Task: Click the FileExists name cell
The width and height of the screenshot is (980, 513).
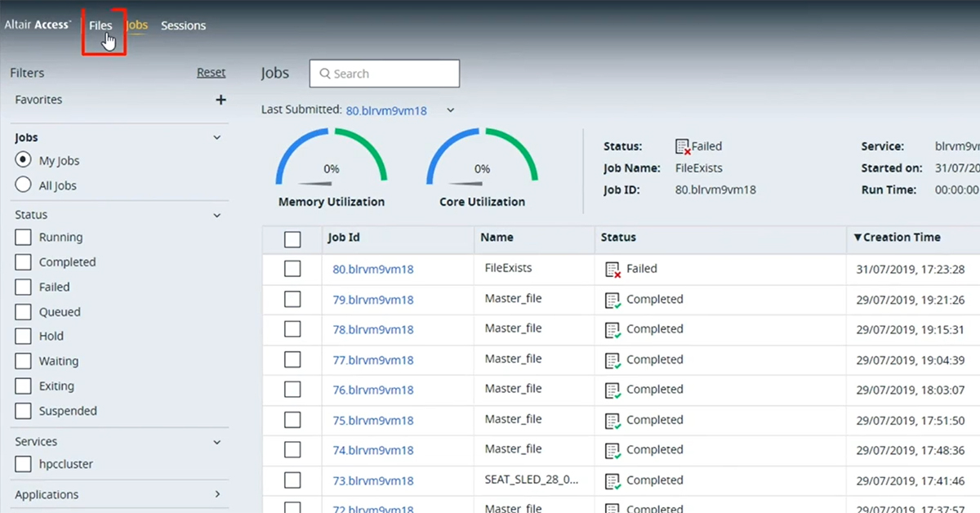Action: point(508,268)
